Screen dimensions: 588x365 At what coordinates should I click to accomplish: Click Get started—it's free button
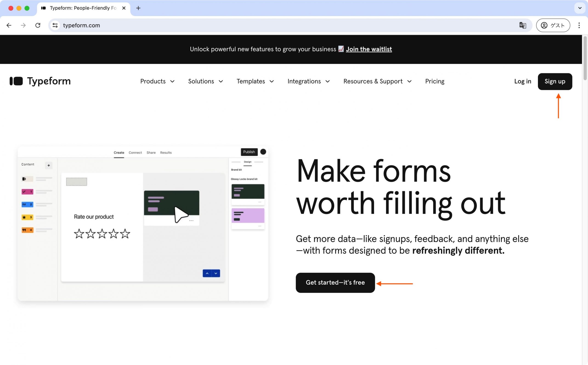(335, 283)
